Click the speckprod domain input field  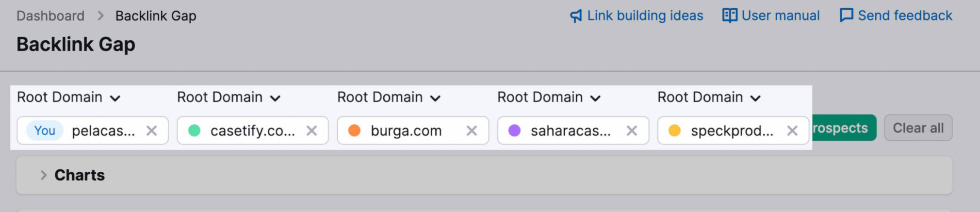pyautogui.click(x=733, y=130)
